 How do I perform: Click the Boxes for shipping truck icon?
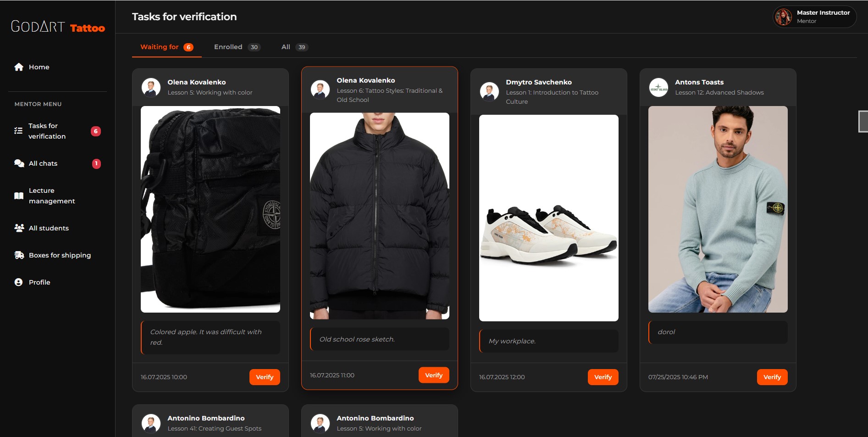tap(19, 255)
